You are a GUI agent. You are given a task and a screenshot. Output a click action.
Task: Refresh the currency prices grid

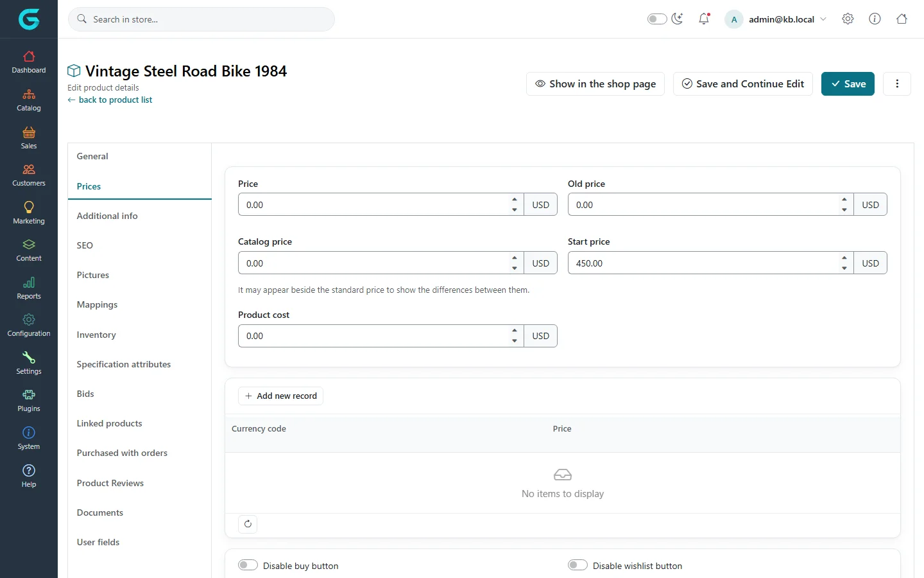coord(248,524)
